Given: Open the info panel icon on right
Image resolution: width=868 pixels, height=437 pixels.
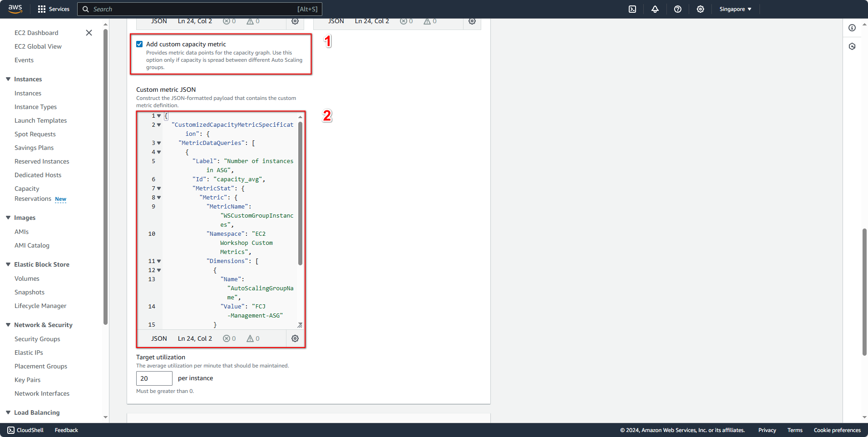Looking at the screenshot, I should tap(852, 28).
